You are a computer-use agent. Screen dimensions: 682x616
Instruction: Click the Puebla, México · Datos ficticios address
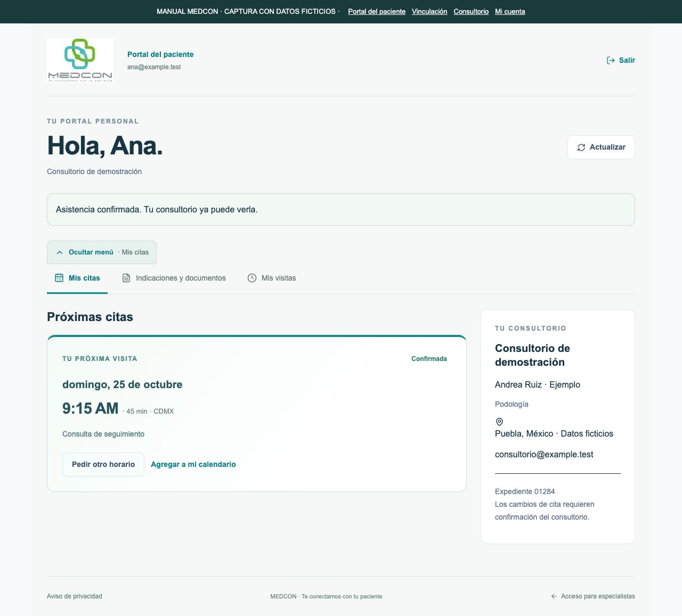554,433
